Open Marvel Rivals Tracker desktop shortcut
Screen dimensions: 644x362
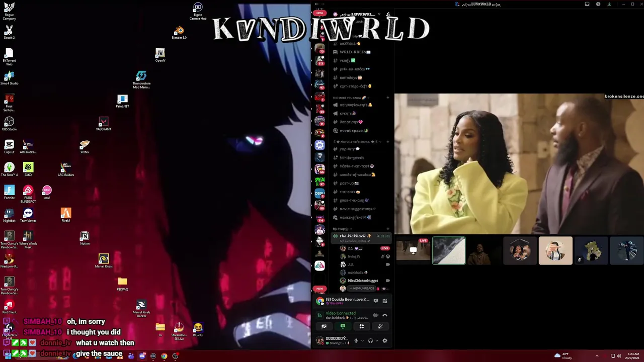[141, 309]
